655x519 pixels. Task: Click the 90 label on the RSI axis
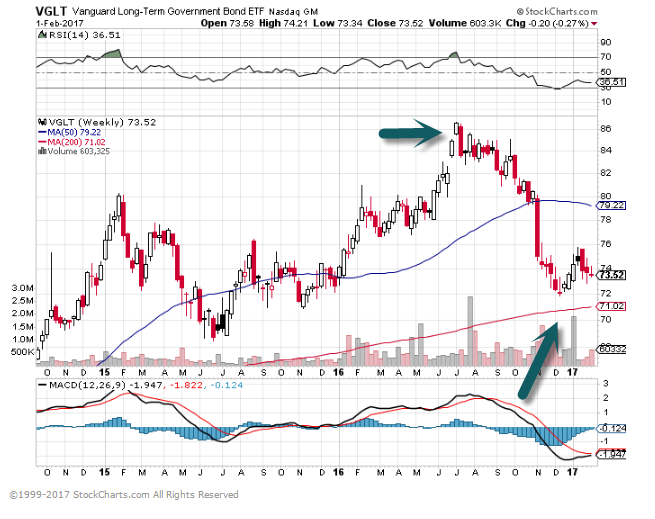click(x=606, y=42)
